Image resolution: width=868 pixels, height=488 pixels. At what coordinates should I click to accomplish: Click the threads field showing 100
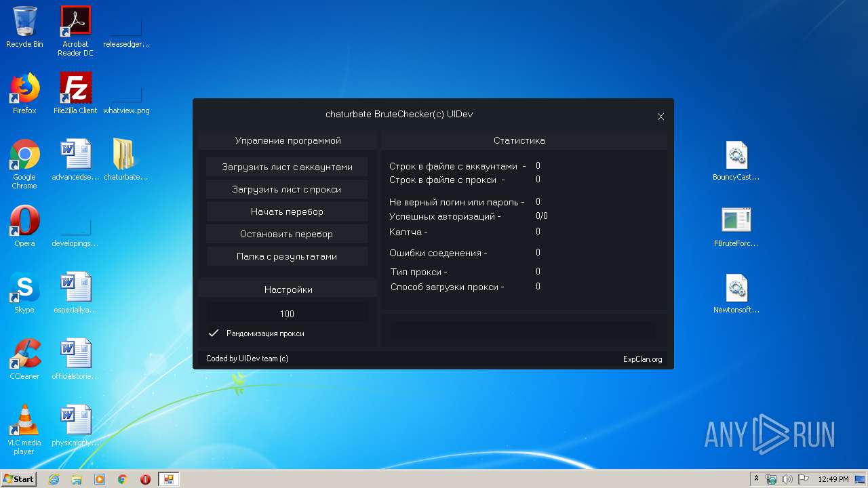287,314
